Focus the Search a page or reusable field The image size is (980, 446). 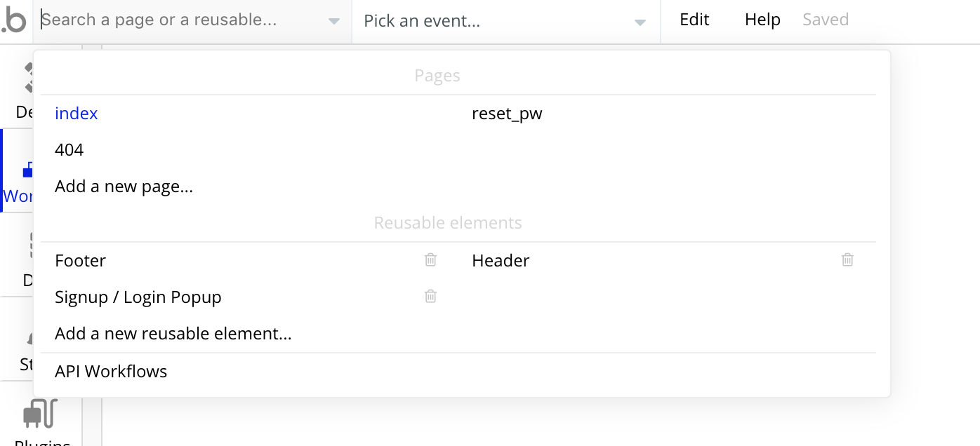[x=176, y=20]
